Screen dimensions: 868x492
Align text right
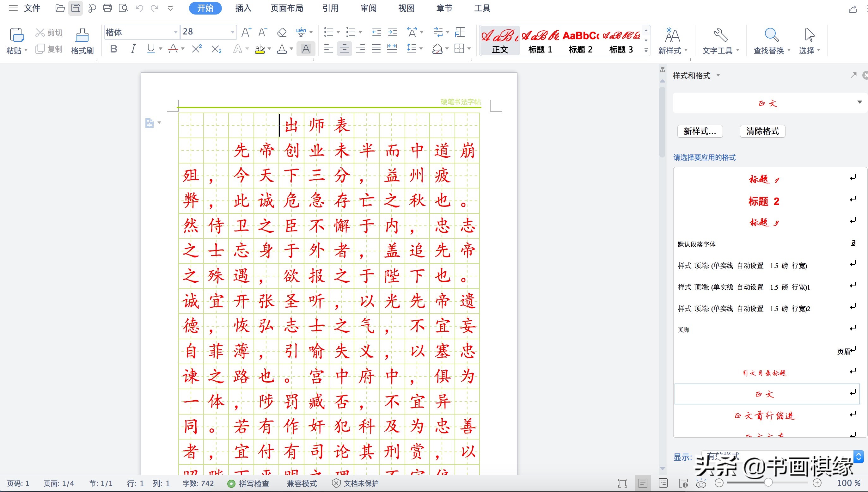click(x=360, y=49)
